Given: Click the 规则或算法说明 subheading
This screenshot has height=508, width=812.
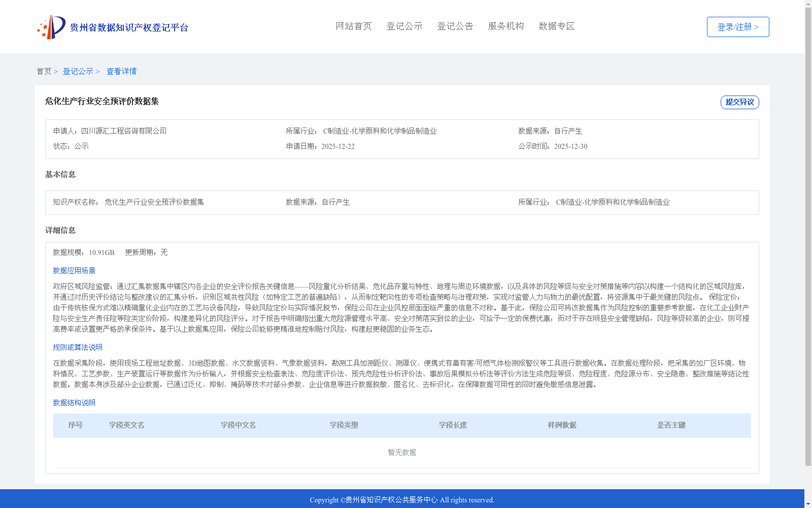Looking at the screenshot, I should [x=78, y=347].
